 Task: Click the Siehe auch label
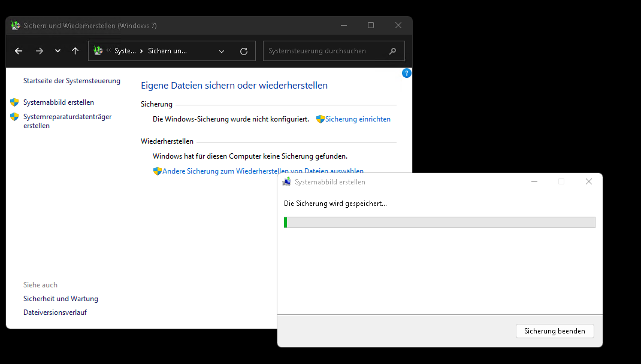[x=41, y=285]
